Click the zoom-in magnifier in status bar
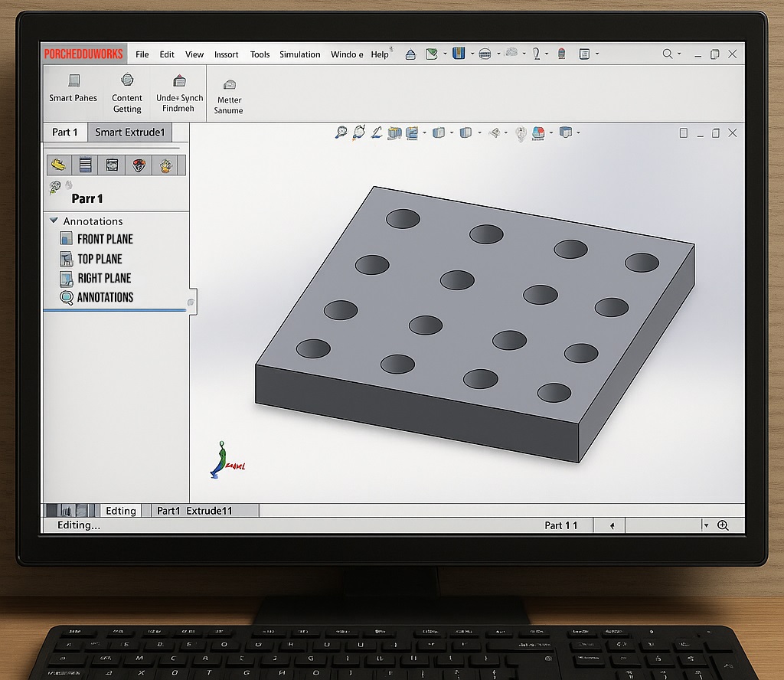Screen dimensions: 784x680 tap(723, 525)
